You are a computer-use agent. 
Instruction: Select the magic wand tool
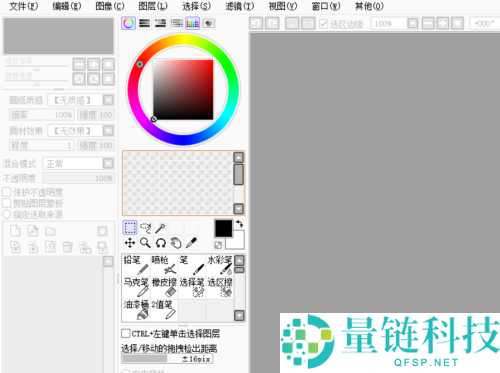161,228
